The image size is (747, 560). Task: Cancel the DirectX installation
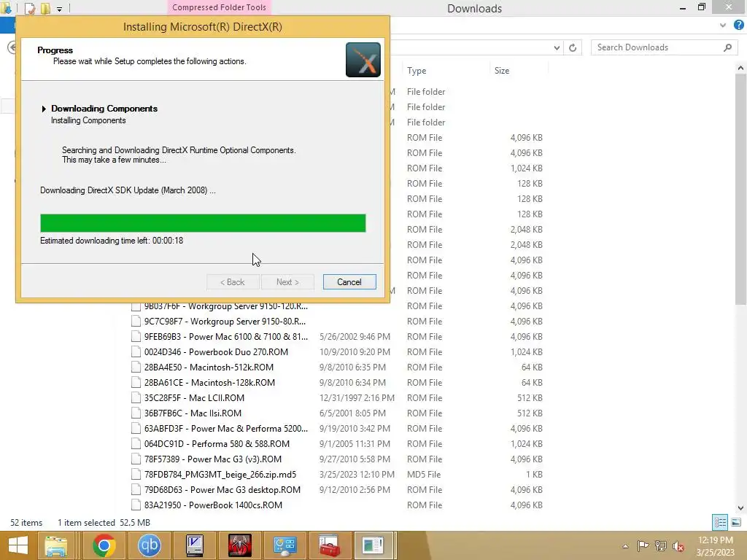349,282
